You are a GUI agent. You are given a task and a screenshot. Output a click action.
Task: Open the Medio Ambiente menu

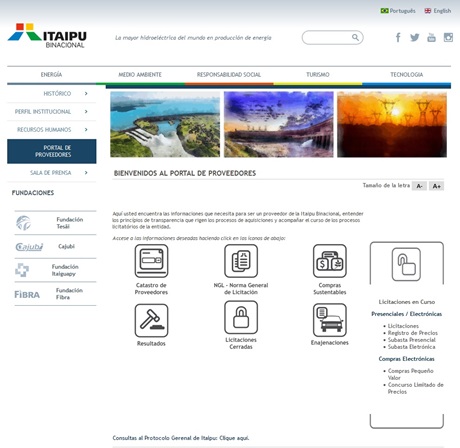coord(140,74)
